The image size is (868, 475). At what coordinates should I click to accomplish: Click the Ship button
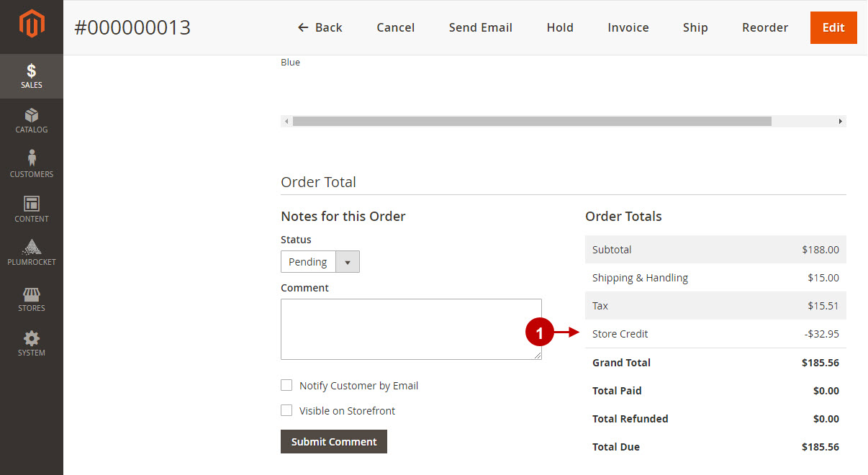click(x=695, y=27)
